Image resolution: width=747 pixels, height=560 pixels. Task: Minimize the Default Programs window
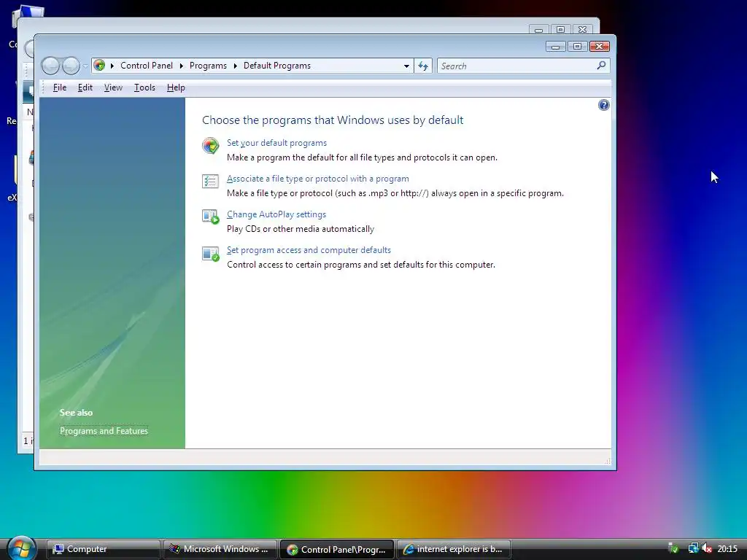555,46
